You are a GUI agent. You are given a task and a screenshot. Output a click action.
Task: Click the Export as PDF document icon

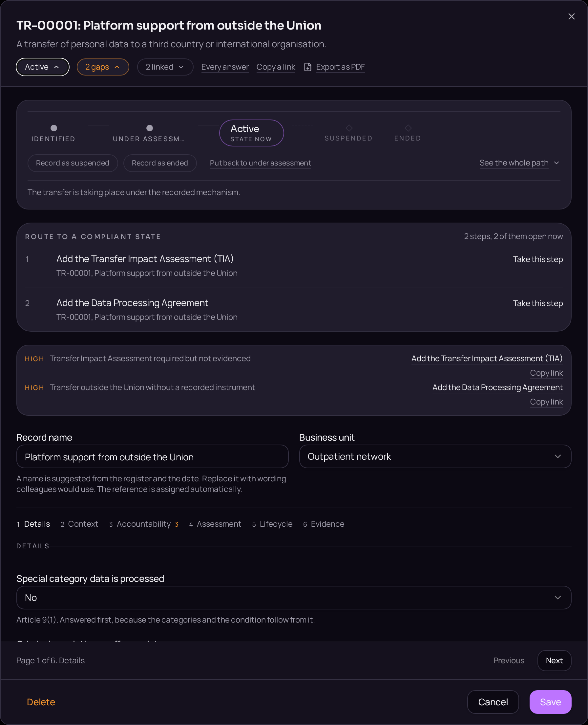point(307,67)
